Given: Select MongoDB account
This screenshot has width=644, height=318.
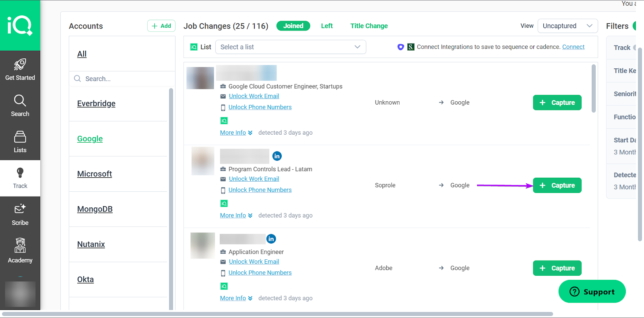Looking at the screenshot, I should (x=95, y=209).
